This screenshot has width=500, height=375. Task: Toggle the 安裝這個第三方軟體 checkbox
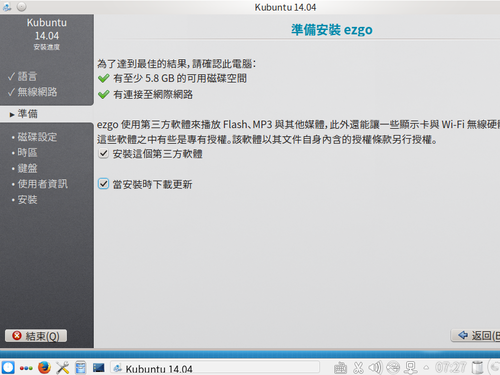[103, 154]
